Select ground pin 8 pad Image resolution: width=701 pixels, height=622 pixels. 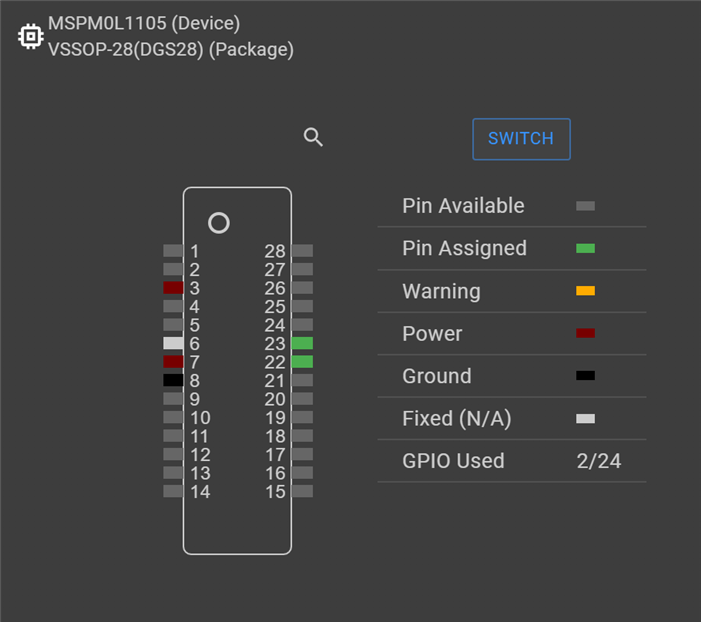coord(173,380)
